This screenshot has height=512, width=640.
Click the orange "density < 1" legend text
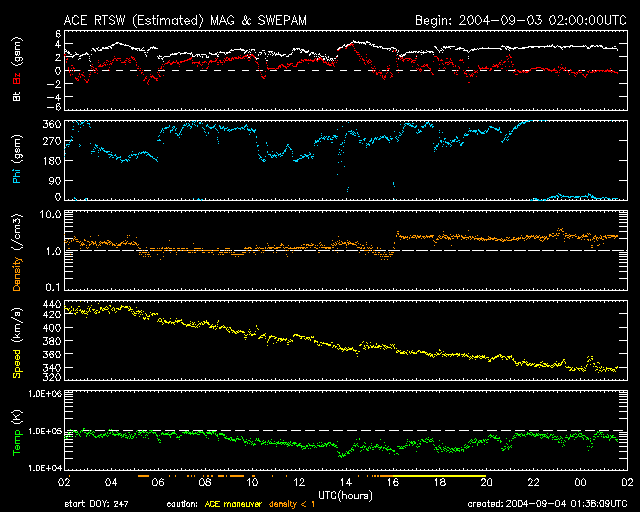(292, 505)
